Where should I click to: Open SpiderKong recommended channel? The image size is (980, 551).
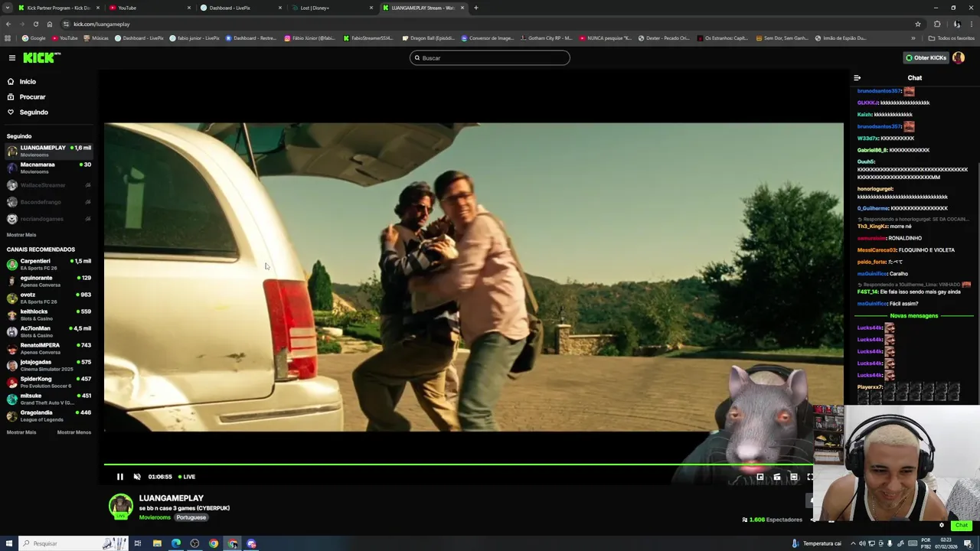tap(49, 382)
